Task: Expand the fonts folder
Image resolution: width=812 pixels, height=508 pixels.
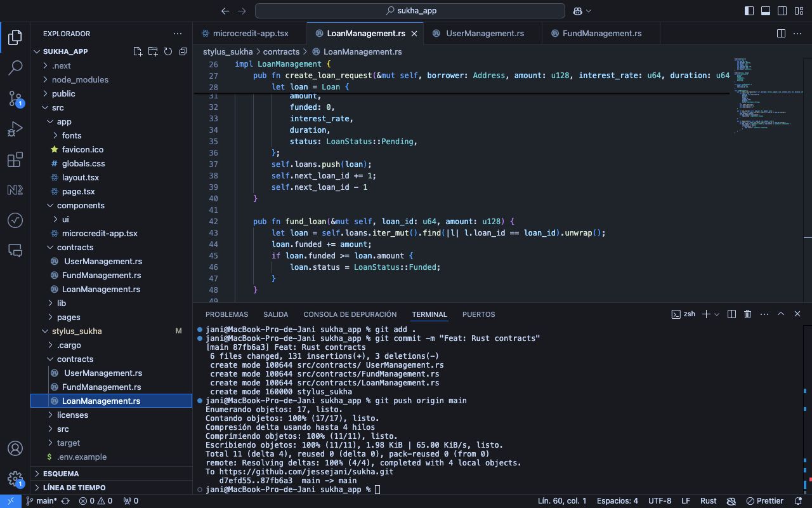Action: click(111, 135)
